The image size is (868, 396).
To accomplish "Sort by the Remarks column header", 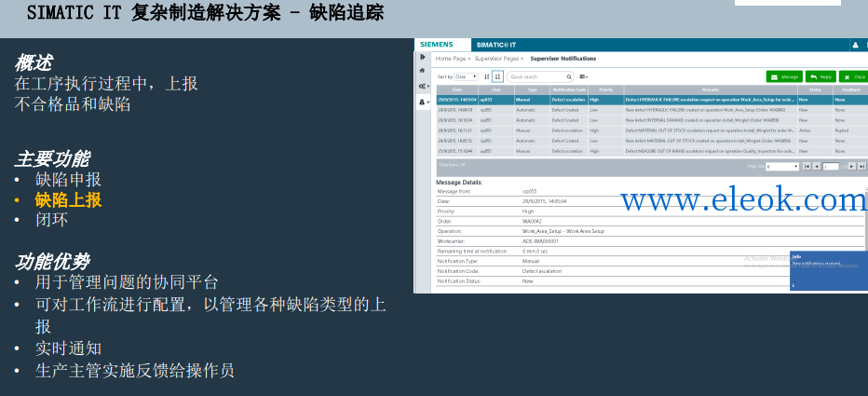I will 711,89.
